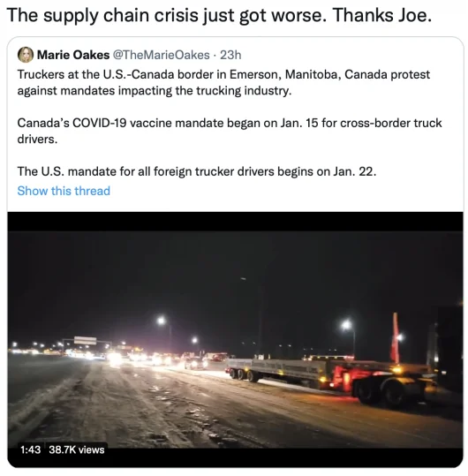The height and width of the screenshot is (476, 468).
Task: Click the Marie Oakes display name
Action: point(72,55)
